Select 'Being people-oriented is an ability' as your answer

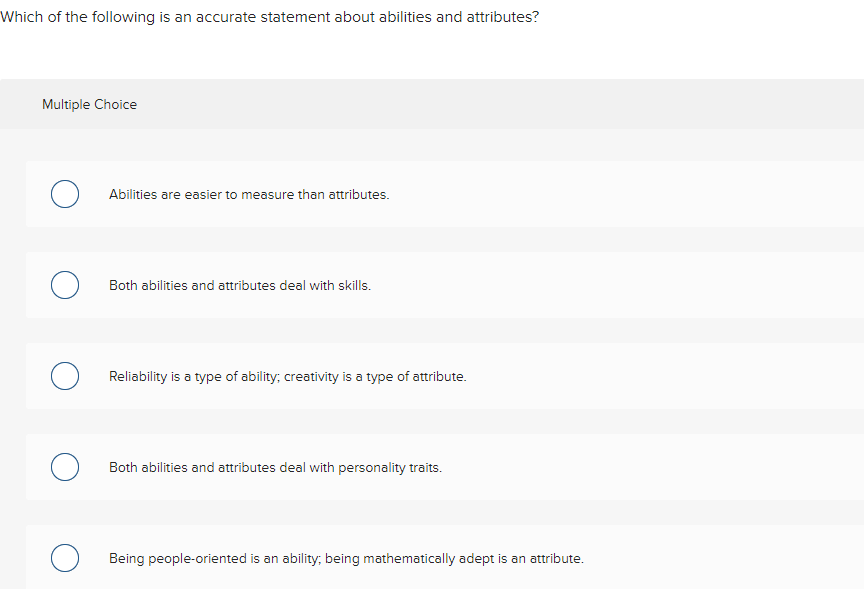(64, 558)
